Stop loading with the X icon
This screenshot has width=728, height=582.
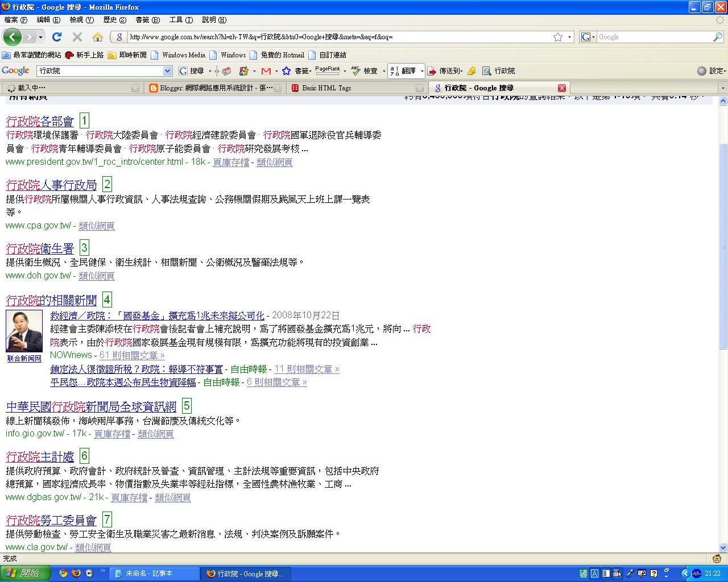click(x=77, y=37)
